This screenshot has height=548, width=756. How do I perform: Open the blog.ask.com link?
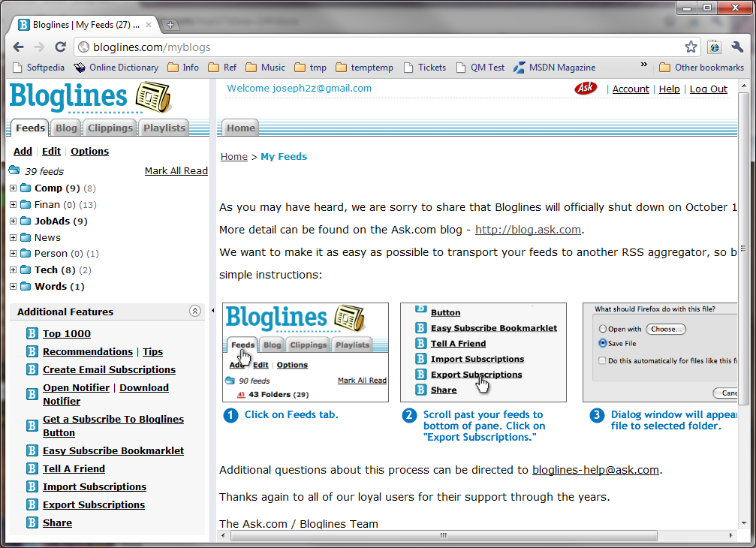[528, 230]
